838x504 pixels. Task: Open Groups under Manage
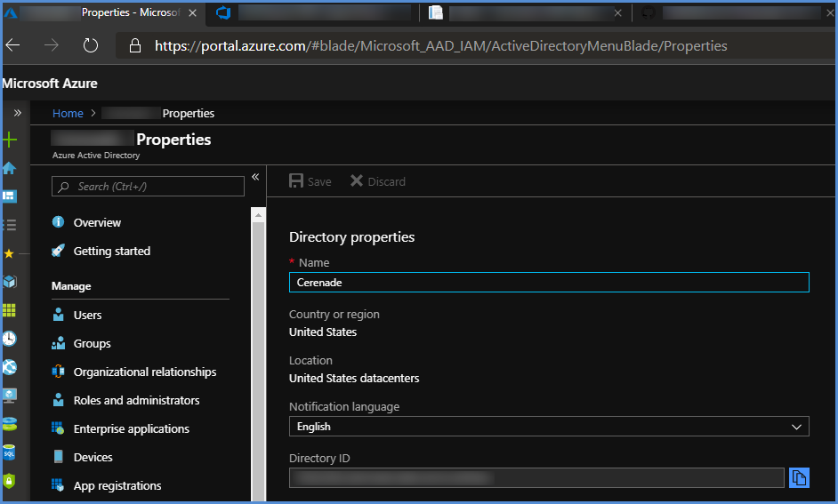pyautogui.click(x=92, y=343)
